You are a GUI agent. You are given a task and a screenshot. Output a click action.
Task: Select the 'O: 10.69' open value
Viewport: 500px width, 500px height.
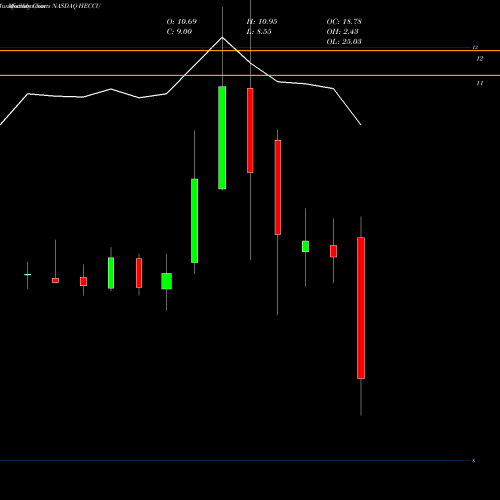click(x=182, y=22)
